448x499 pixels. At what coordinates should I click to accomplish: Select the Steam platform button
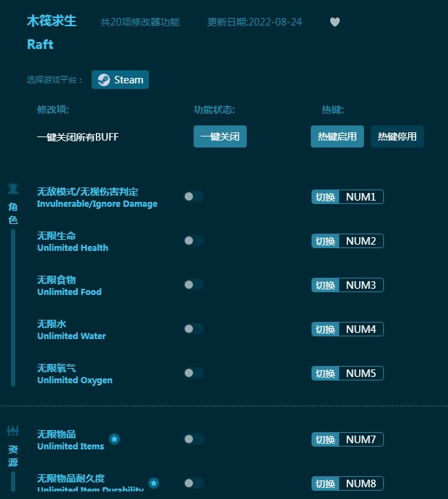pos(120,79)
